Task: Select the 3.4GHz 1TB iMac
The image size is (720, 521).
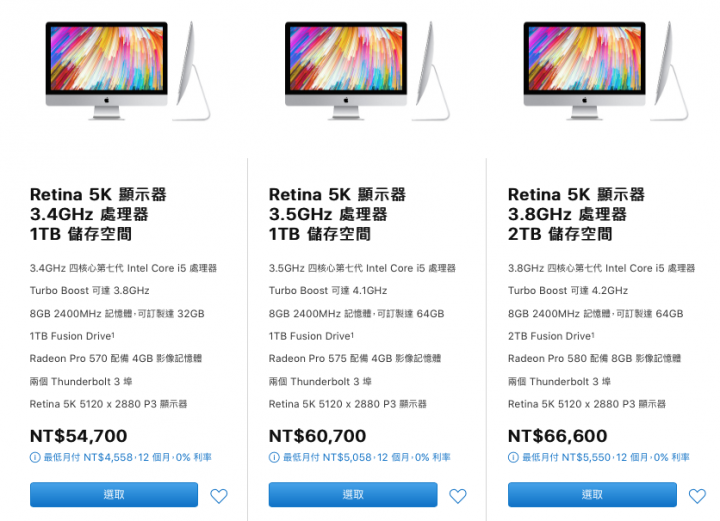Action: coord(114,494)
